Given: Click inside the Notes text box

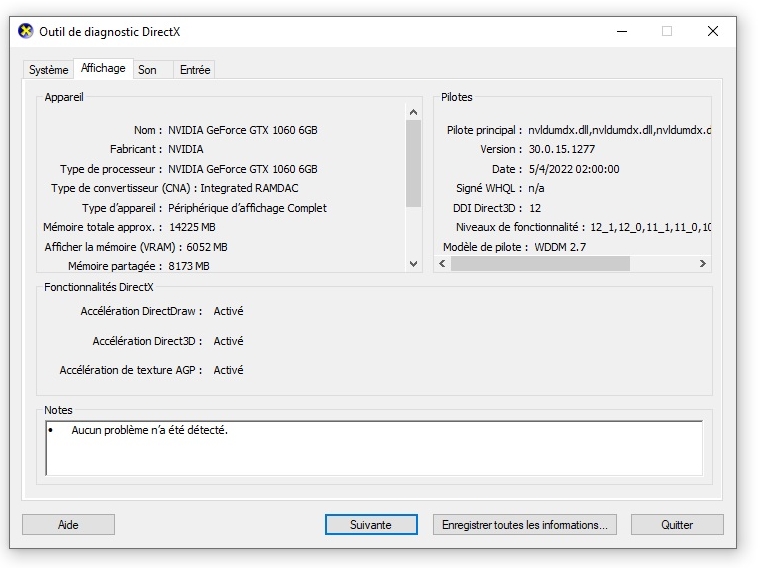Looking at the screenshot, I should coord(374,448).
